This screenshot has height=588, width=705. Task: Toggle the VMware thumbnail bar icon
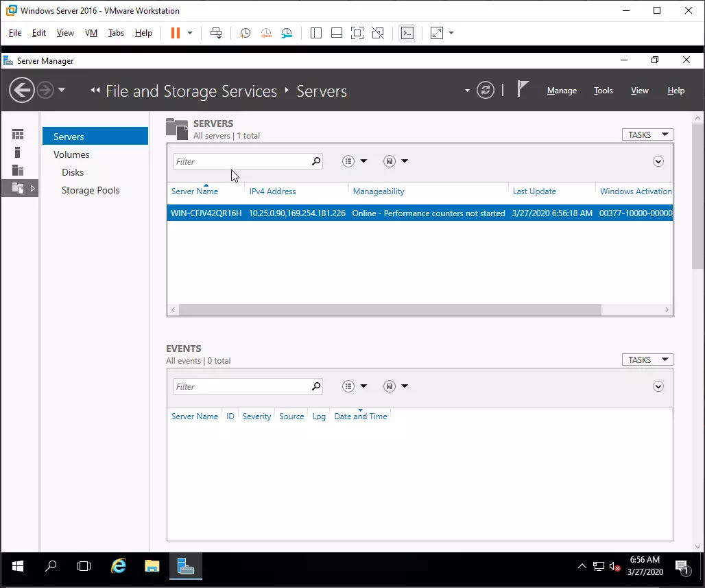[x=337, y=33]
